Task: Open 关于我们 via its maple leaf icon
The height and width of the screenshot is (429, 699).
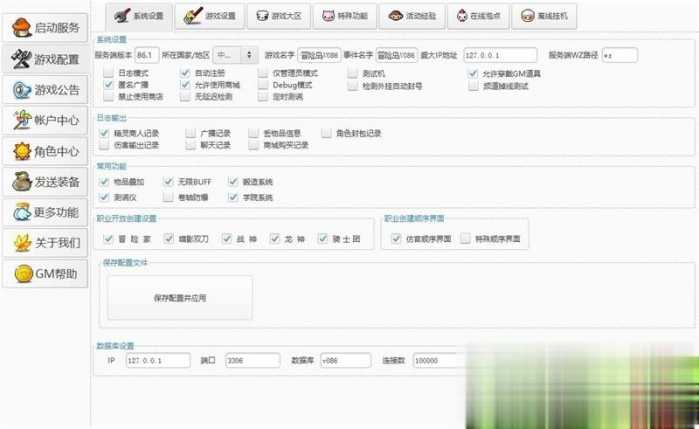Action: click(22, 243)
